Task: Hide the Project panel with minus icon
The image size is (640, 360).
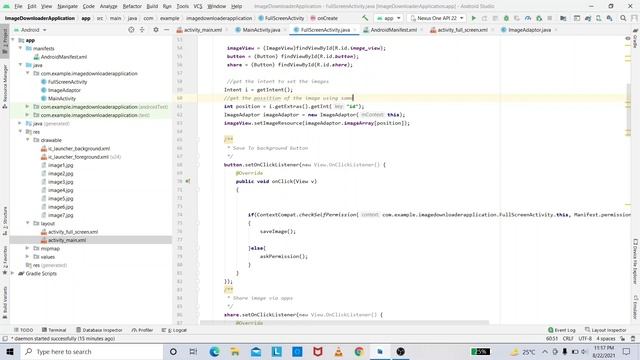Action: [167, 30]
